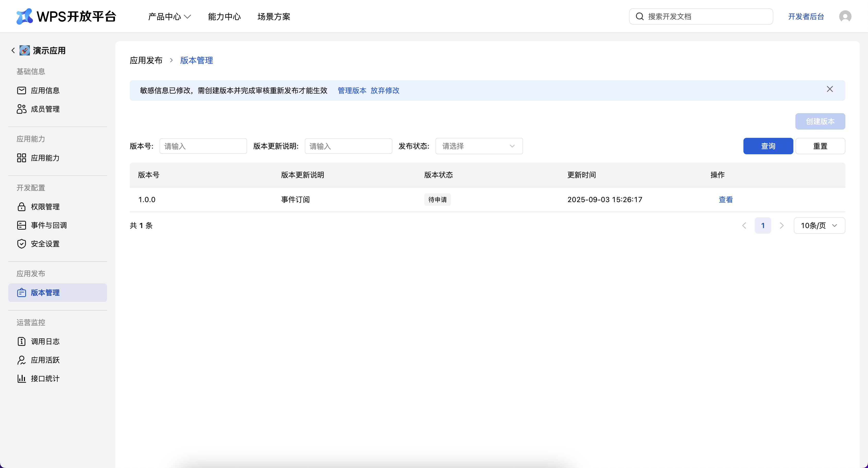Select the 成员管理 members icon
The image size is (868, 468).
(21, 109)
